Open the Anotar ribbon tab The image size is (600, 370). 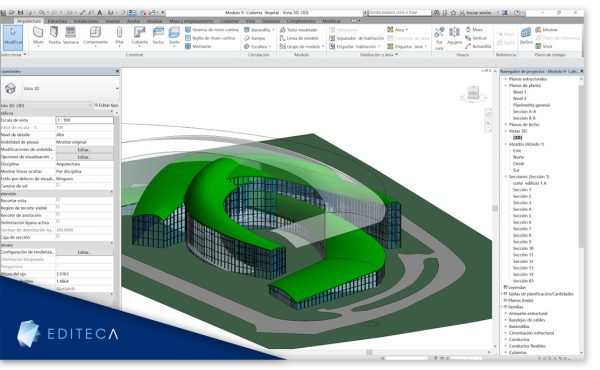[x=133, y=21]
